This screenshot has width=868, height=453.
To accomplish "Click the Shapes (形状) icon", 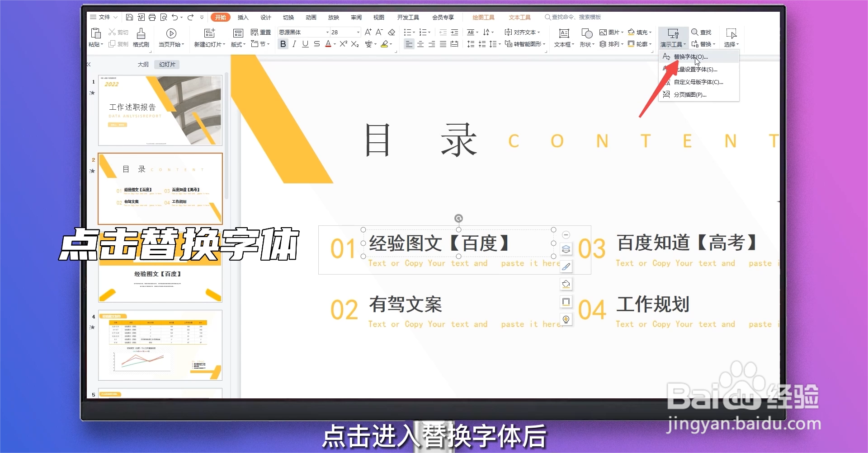I will (x=587, y=34).
